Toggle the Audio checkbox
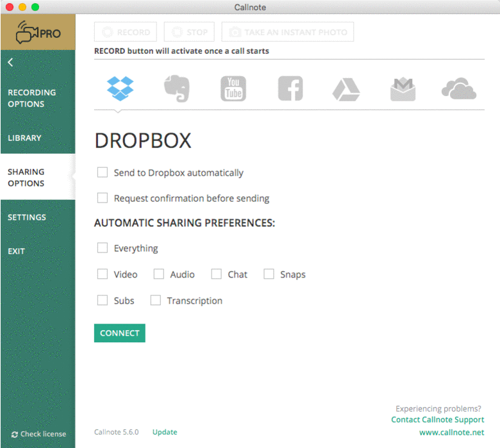 pyautogui.click(x=159, y=274)
